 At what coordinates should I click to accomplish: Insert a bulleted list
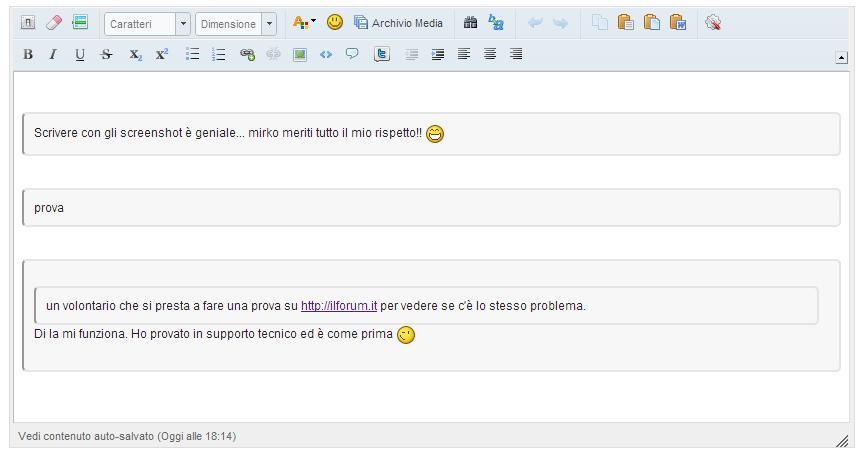pyautogui.click(x=192, y=54)
